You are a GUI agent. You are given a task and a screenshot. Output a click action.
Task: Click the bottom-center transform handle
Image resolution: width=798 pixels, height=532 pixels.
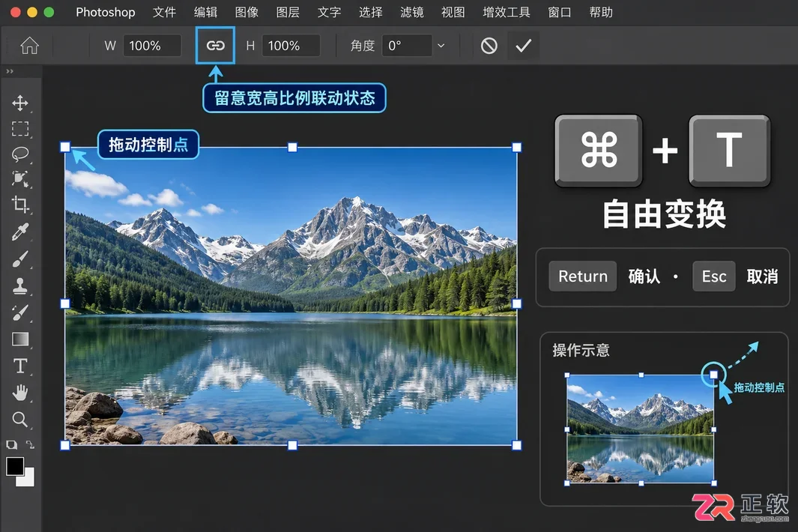tap(292, 445)
